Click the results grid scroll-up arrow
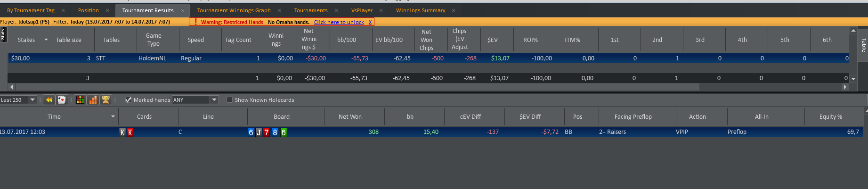This screenshot has height=189, width=868. point(853,31)
